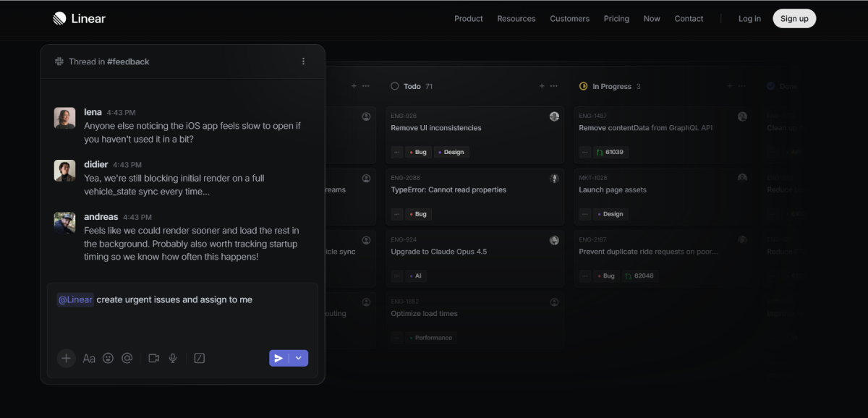Click the plus icon in the Todo column
The height and width of the screenshot is (418, 868).
click(541, 86)
